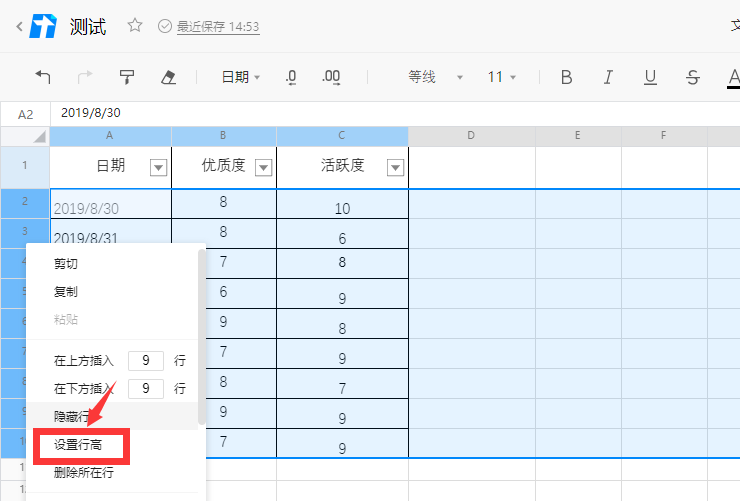Click the redo arrow icon

pyautogui.click(x=85, y=77)
